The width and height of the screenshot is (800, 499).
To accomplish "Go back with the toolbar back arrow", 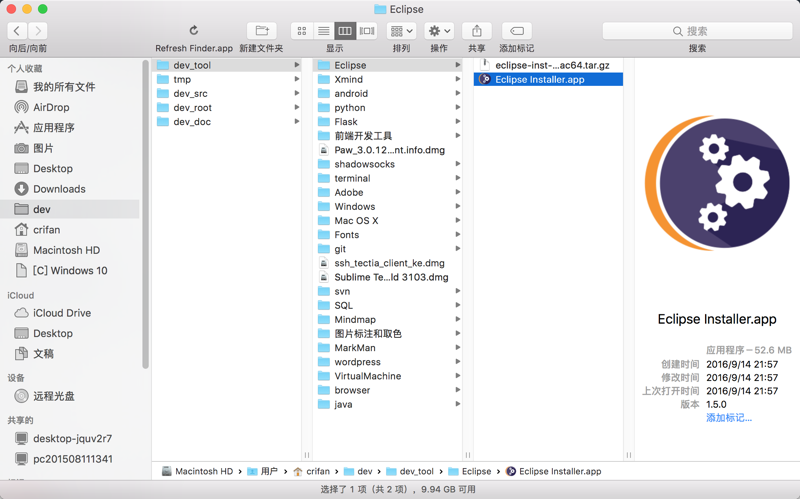I will point(17,31).
